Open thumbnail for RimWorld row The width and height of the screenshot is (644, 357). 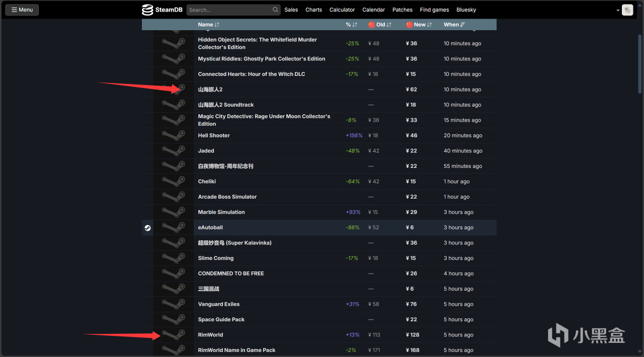coord(174,335)
